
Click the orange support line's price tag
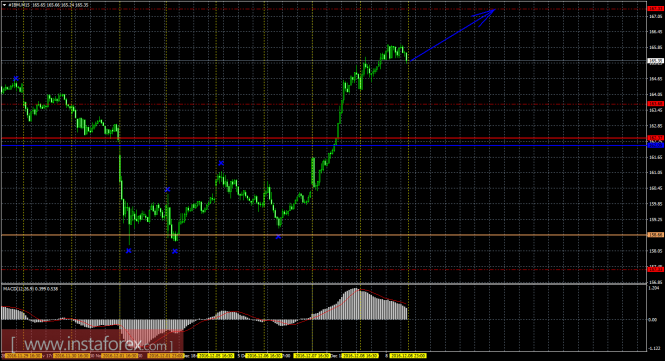tap(656, 235)
